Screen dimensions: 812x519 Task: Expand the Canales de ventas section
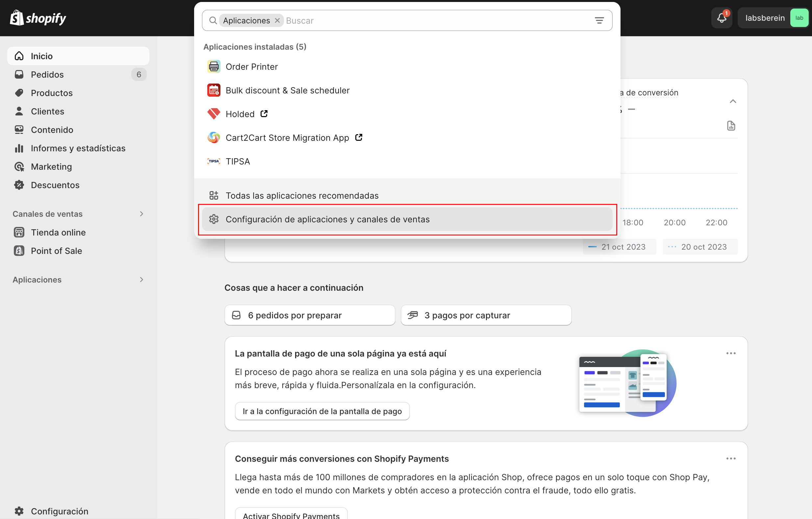[141, 214]
